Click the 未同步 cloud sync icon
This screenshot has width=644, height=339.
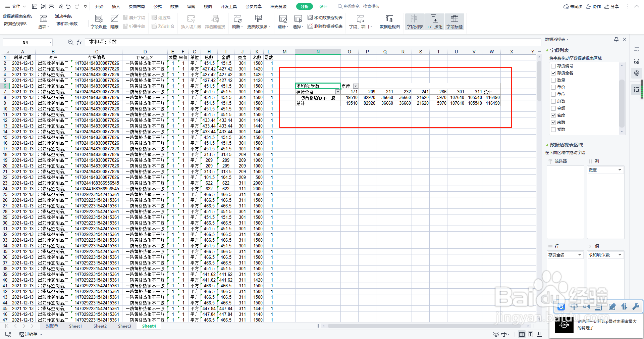[x=573, y=6]
